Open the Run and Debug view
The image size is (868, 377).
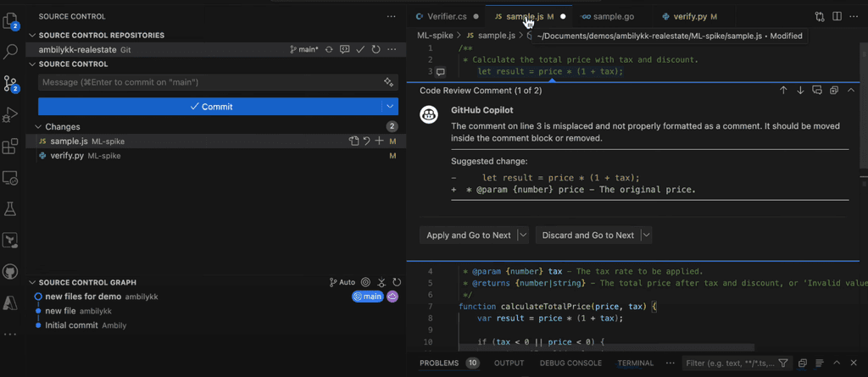click(10, 114)
